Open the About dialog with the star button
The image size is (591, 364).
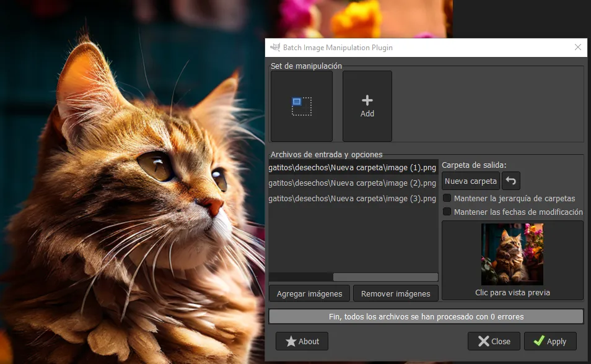coord(302,341)
